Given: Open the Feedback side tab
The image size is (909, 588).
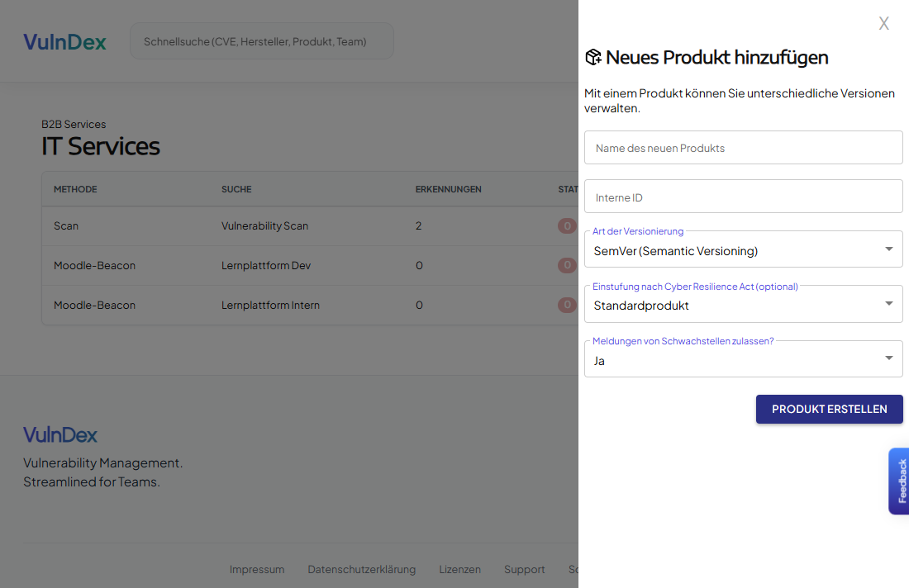Looking at the screenshot, I should [899, 481].
